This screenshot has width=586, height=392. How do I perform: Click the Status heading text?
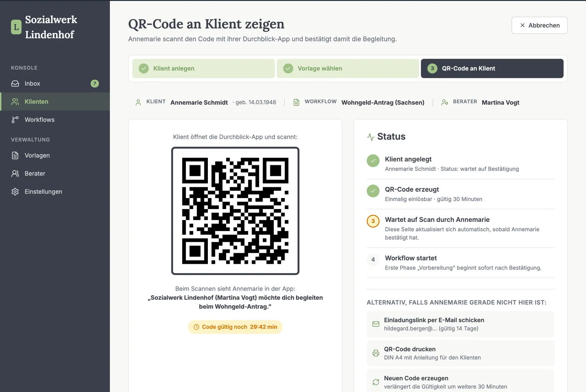391,136
